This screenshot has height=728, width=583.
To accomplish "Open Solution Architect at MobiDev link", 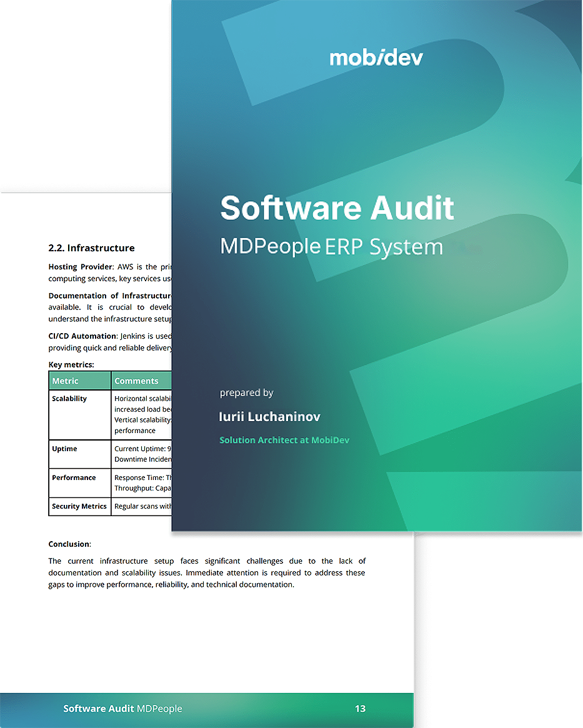I will click(x=284, y=441).
